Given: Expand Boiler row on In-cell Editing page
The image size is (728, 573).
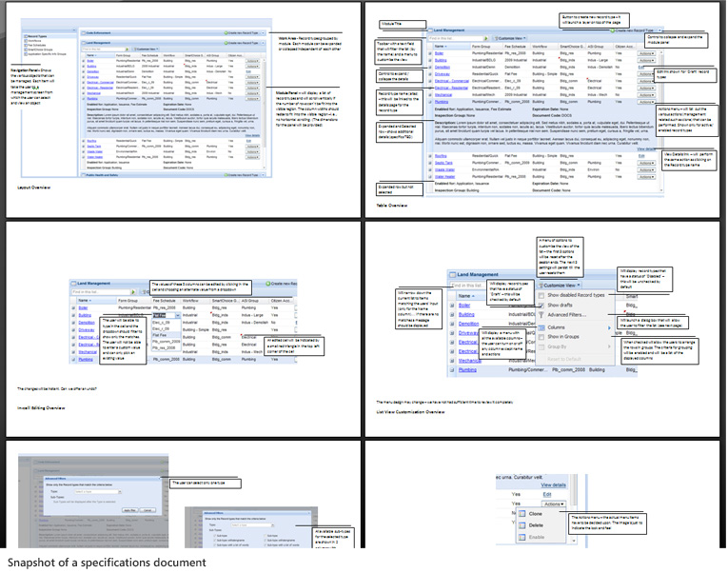Looking at the screenshot, I should (73, 307).
